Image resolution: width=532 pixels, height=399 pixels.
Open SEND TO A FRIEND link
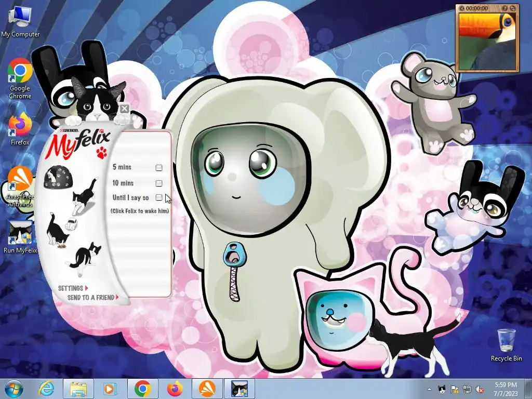[x=93, y=298]
